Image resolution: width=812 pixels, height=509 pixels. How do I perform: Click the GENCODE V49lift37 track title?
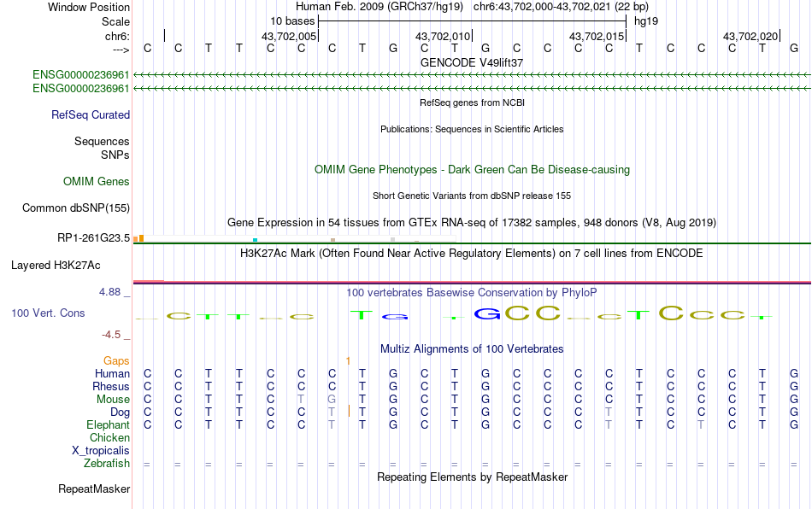click(472, 62)
